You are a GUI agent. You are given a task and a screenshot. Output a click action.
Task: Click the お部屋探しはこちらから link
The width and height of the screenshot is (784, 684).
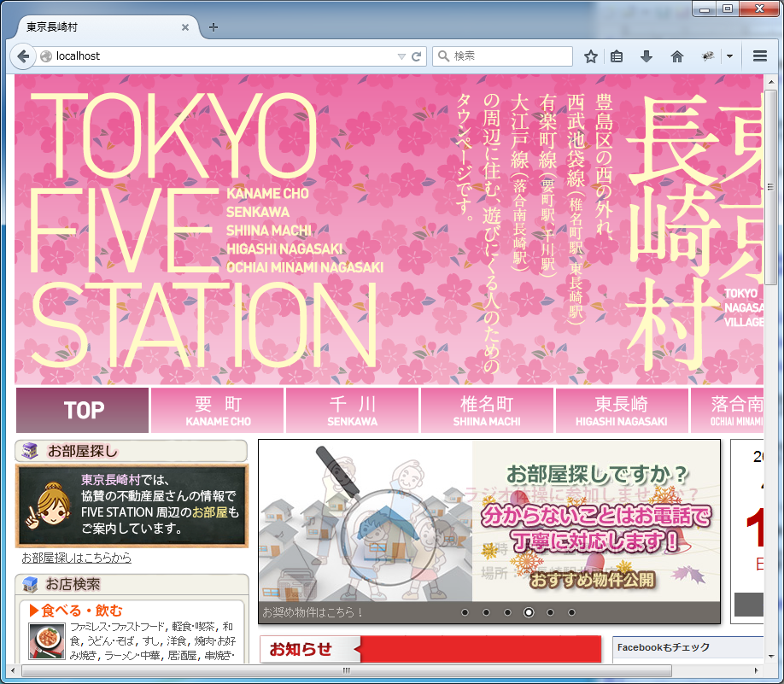point(77,558)
